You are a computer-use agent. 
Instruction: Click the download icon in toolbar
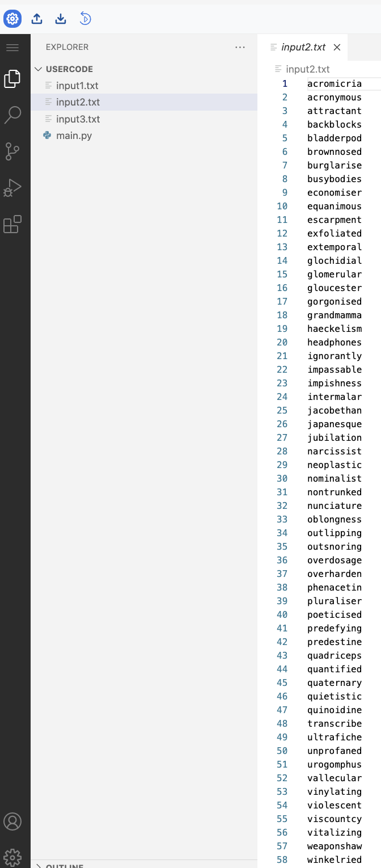(60, 18)
